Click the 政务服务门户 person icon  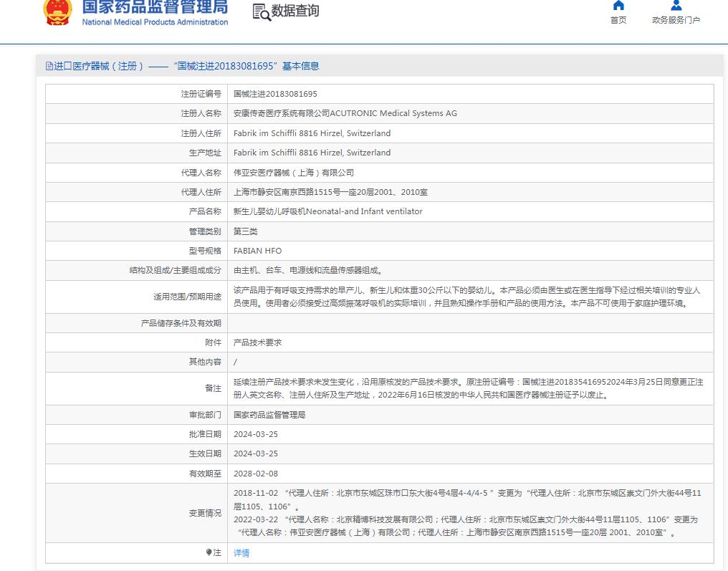[676, 6]
